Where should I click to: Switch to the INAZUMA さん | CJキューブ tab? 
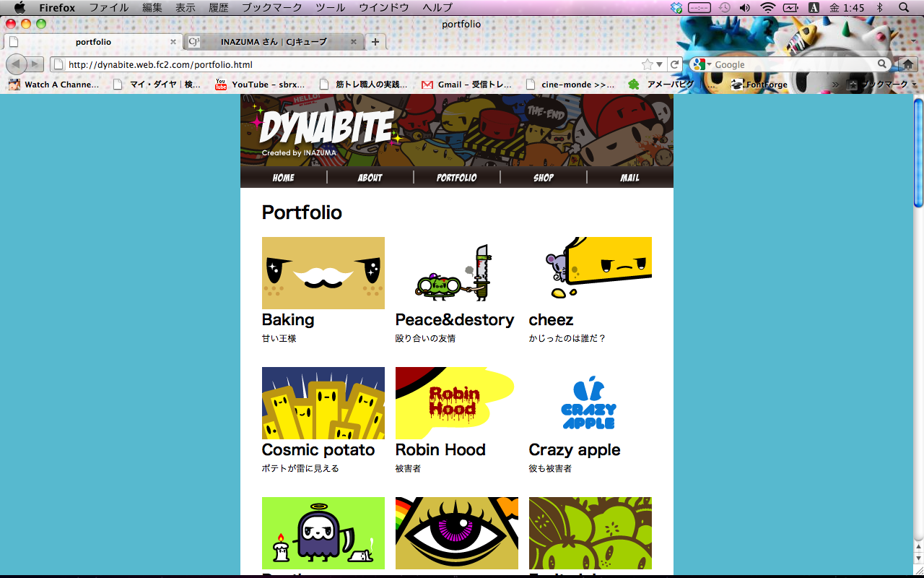pyautogui.click(x=272, y=42)
